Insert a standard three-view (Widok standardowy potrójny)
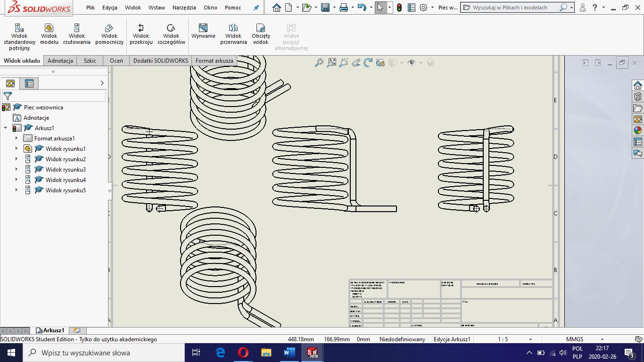Image resolution: width=644 pixels, height=362 pixels. tap(19, 37)
